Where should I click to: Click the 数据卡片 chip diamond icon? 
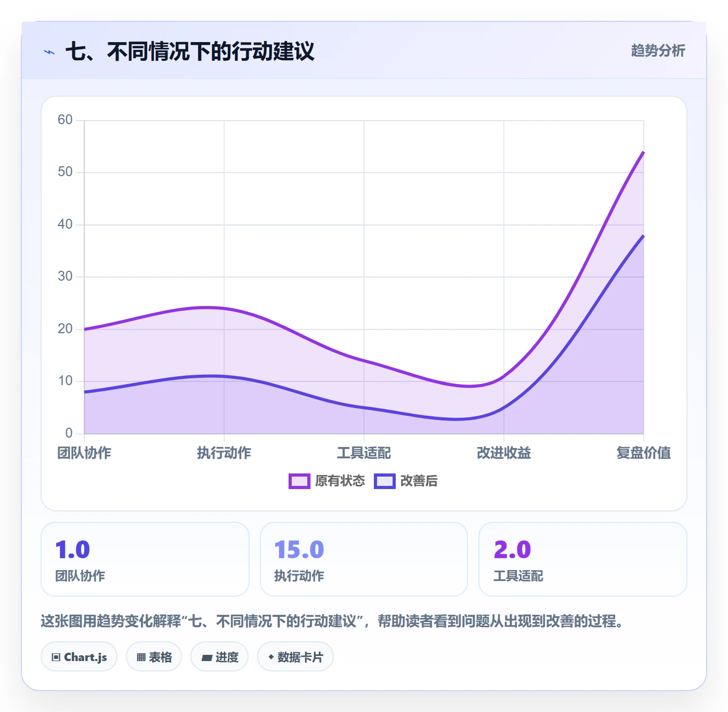tap(271, 657)
